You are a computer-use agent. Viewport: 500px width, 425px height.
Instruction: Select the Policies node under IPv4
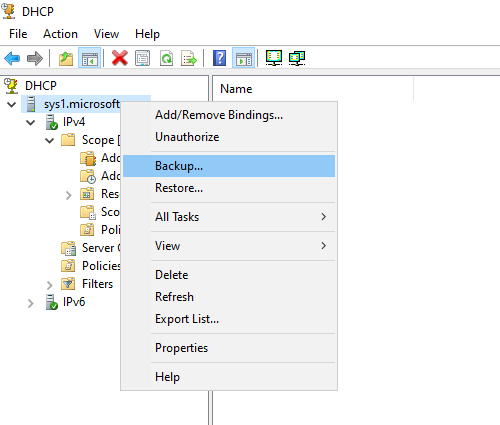(x=101, y=266)
